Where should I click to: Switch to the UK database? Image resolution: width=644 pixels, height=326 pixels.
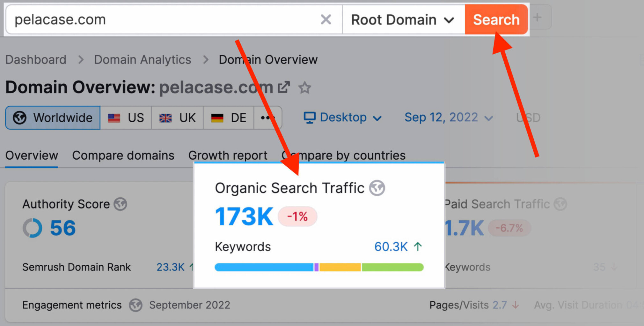point(177,118)
